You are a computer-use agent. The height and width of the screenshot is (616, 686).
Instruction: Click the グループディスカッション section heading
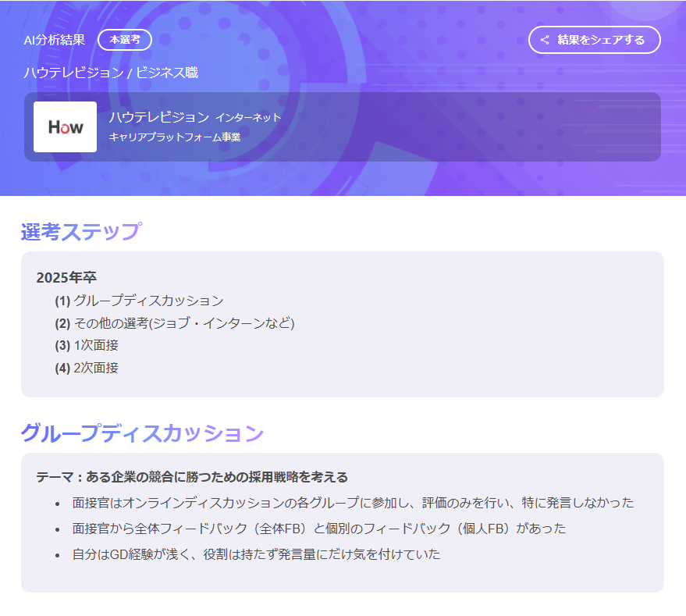click(142, 433)
